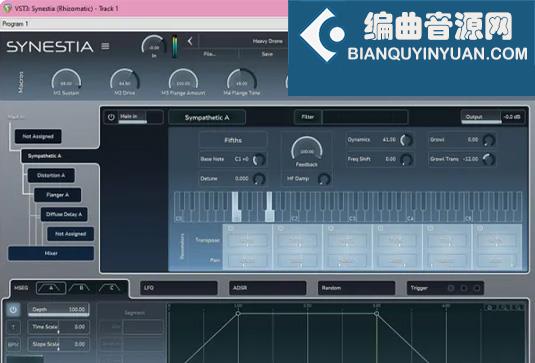
Task: Click the Slope Scale slider
Action: pyautogui.click(x=59, y=345)
